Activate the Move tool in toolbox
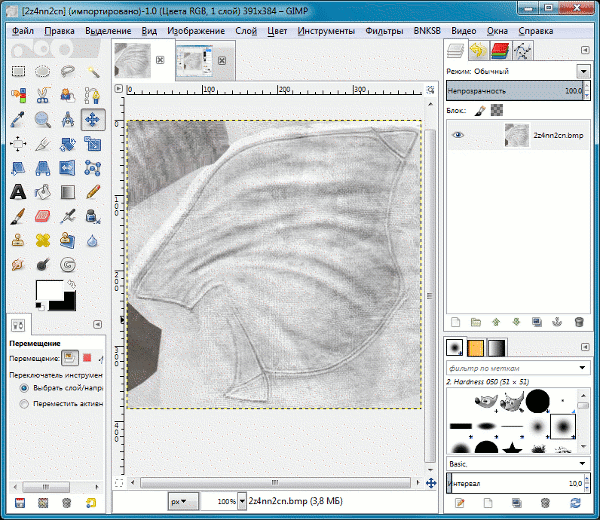Viewport: 600px width, 520px height. point(93,120)
